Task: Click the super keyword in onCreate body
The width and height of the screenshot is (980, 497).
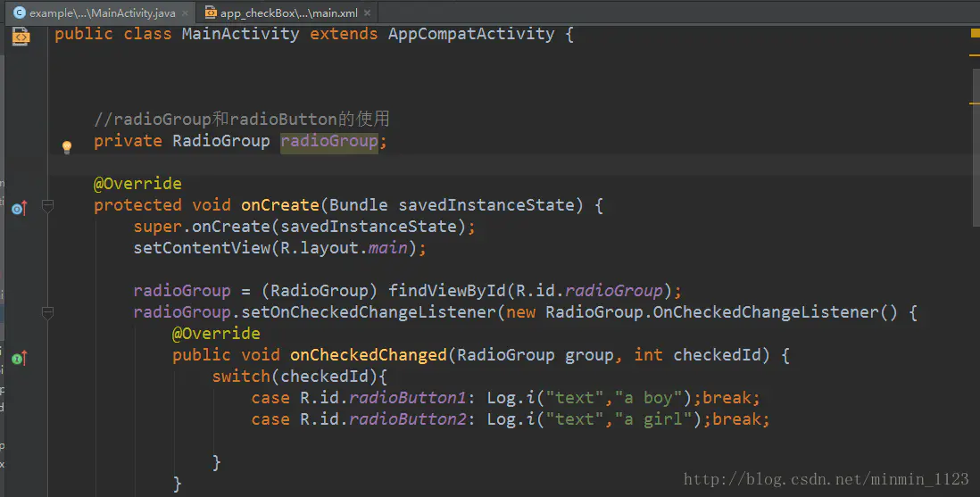Action: point(157,227)
